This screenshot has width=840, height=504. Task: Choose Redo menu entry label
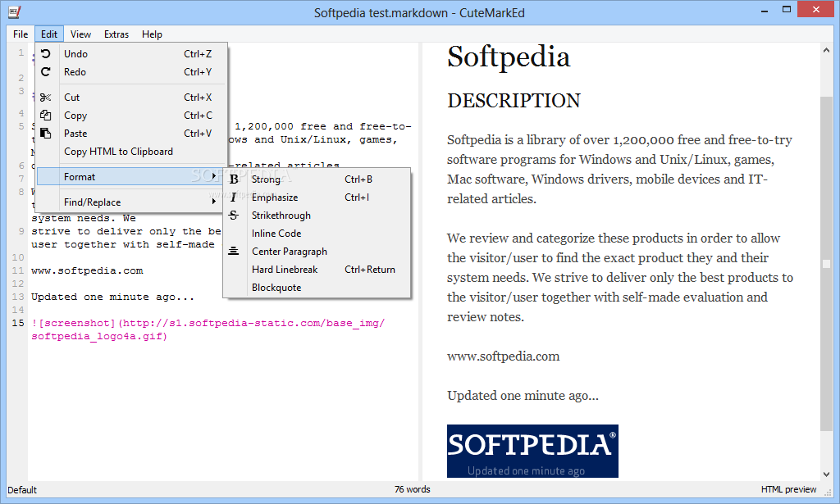pyautogui.click(x=75, y=71)
